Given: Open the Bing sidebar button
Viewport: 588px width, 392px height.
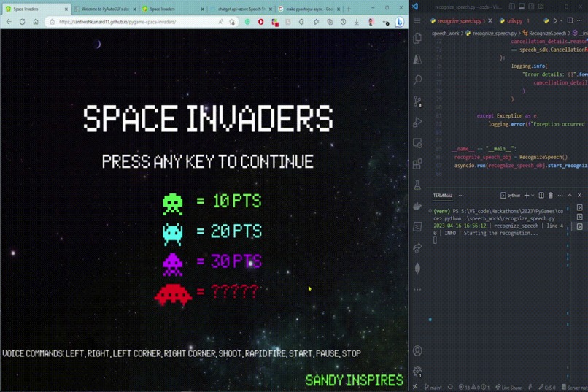Looking at the screenshot, I should (400, 22).
